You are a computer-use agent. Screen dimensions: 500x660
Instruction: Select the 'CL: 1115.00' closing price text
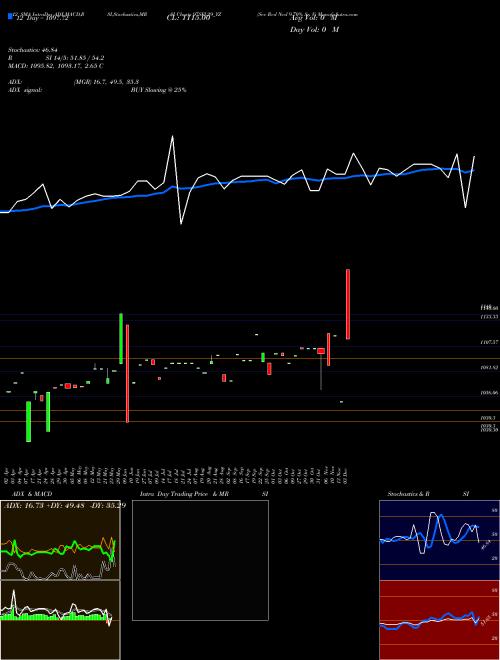[188, 19]
